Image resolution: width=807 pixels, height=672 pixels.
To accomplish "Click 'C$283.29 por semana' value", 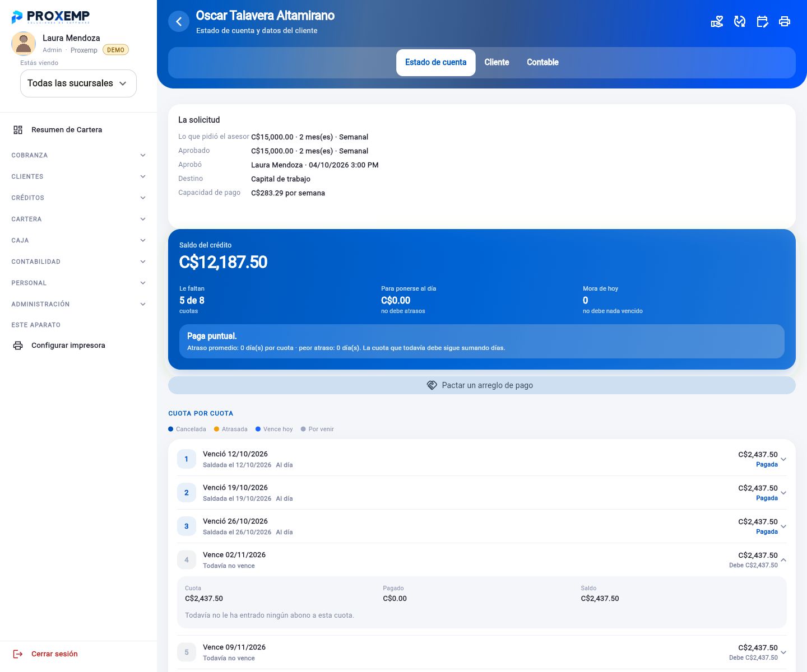I will click(x=288, y=193).
